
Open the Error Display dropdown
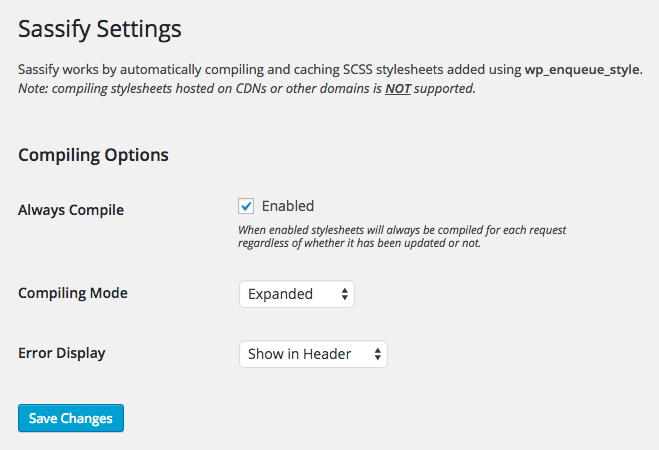(x=312, y=354)
